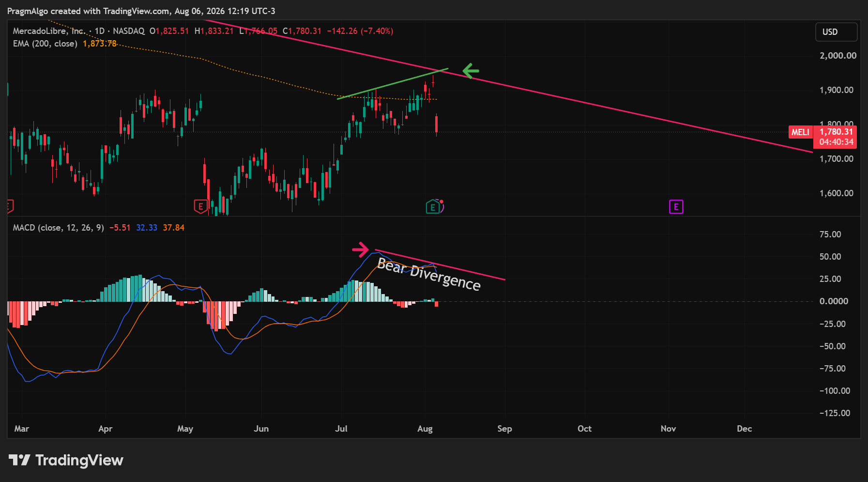
Task: Click the bar countdown 04:40:34
Action: (x=836, y=142)
